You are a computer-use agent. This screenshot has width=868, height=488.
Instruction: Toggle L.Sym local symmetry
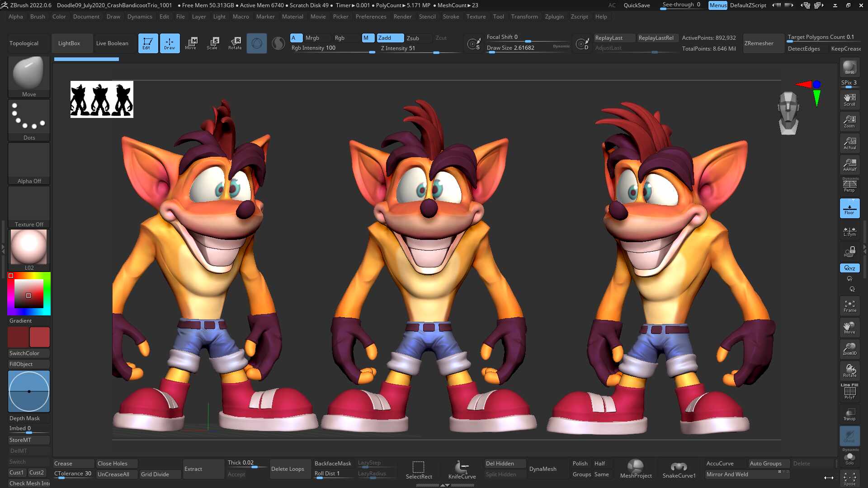(x=849, y=231)
